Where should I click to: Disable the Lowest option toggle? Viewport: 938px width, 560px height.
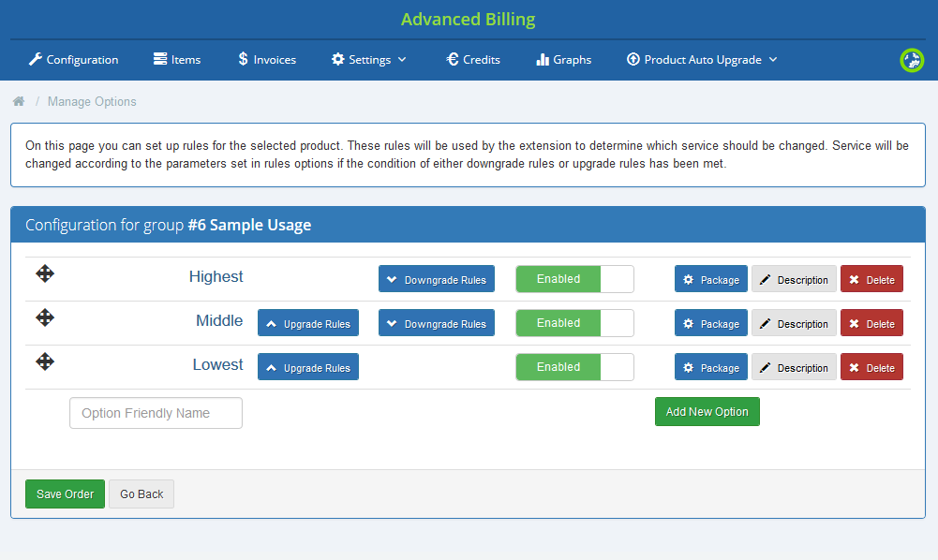(574, 367)
